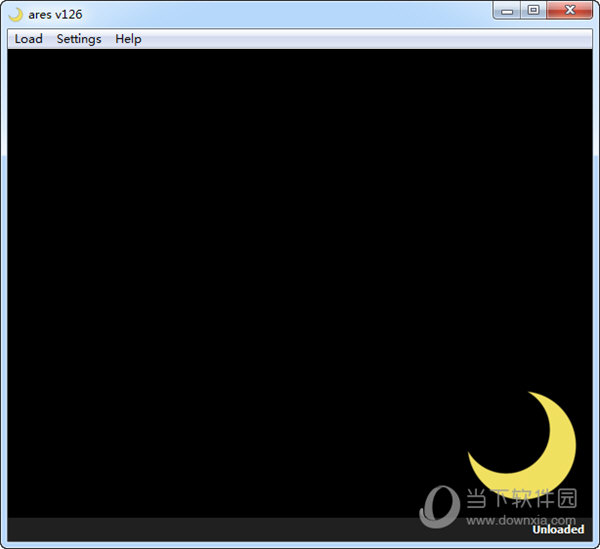The height and width of the screenshot is (549, 600).
Task: Open the Help menu
Action: tap(128, 39)
